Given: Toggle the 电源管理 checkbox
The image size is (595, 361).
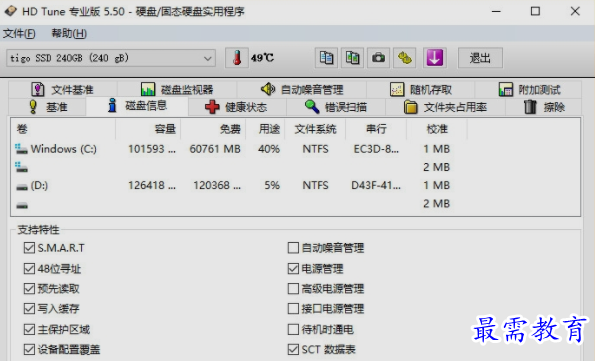Looking at the screenshot, I should pyautogui.click(x=293, y=269).
